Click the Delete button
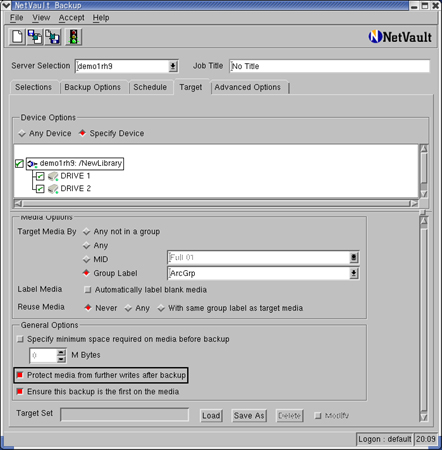This screenshot has width=442, height=450. point(289,416)
